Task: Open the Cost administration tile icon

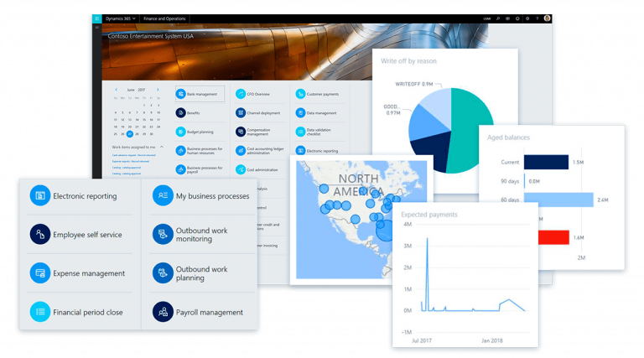Action: point(241,169)
